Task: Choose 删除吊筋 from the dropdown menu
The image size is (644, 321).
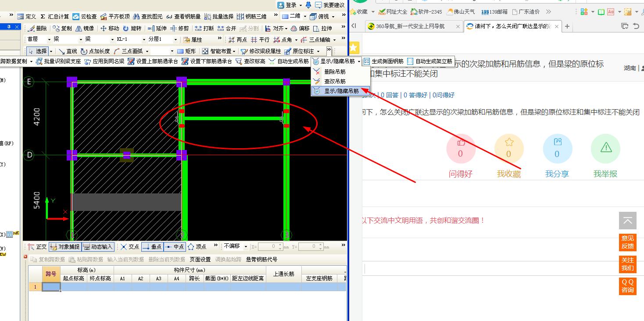Action: coord(335,71)
